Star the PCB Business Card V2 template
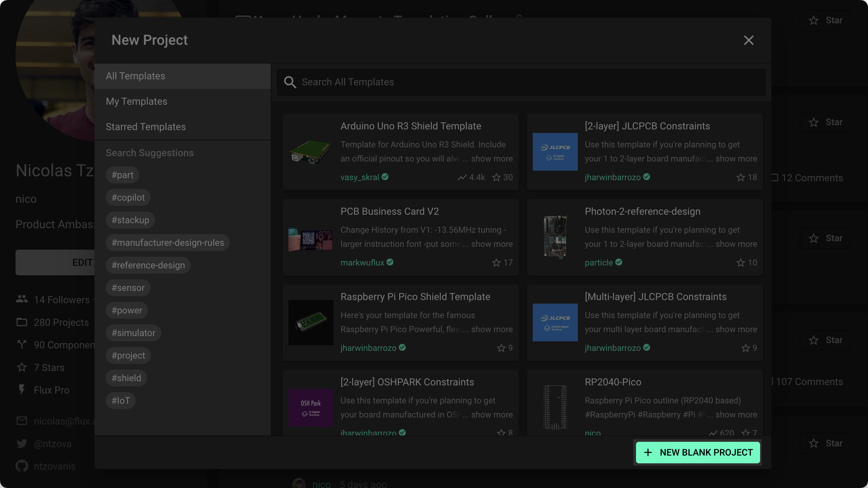868x488 pixels. tap(496, 263)
